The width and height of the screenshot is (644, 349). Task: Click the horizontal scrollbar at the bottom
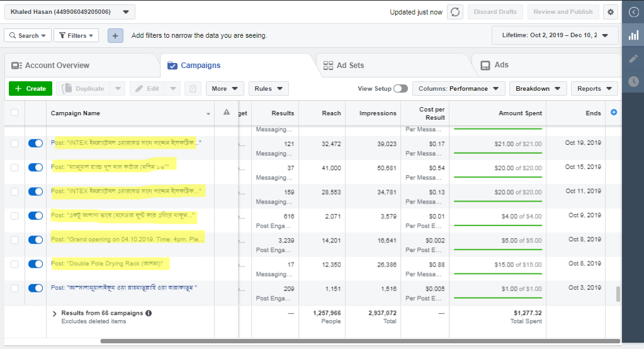click(x=359, y=341)
